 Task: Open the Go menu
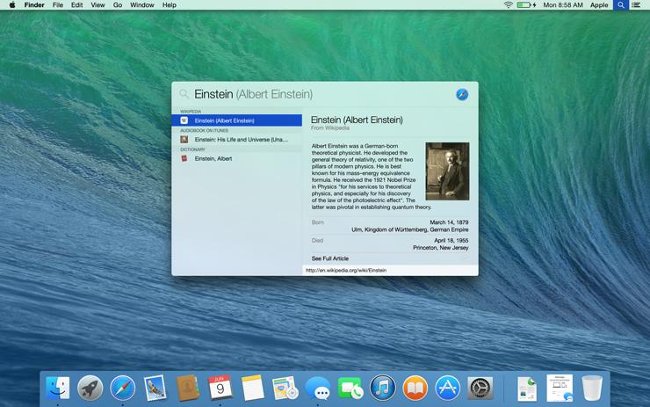[118, 5]
